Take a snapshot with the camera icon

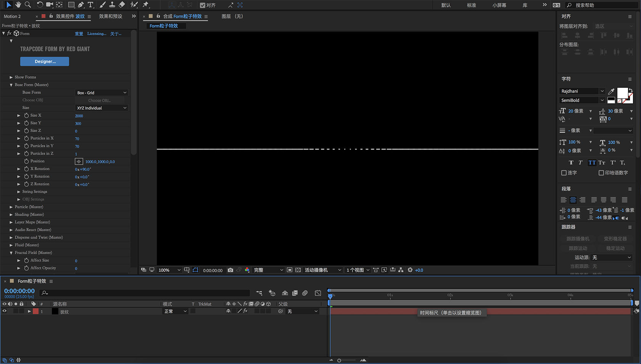(x=230, y=270)
